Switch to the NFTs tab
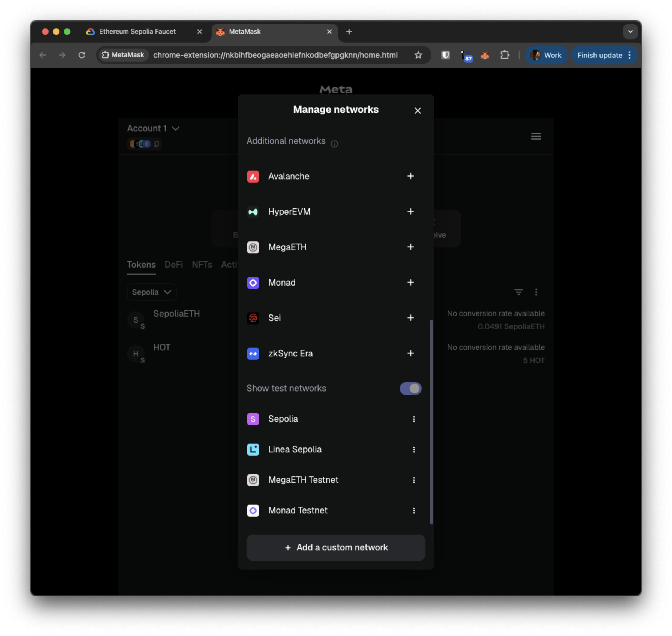 [x=202, y=265]
